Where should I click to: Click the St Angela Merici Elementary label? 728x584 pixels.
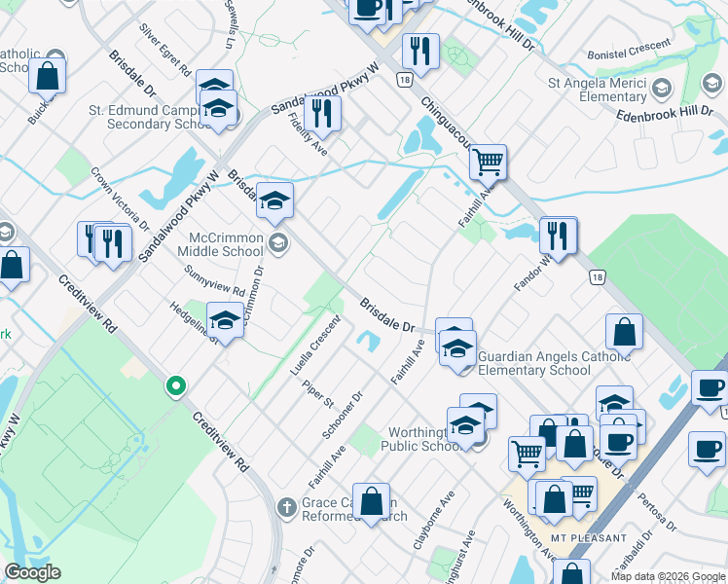[x=597, y=91]
